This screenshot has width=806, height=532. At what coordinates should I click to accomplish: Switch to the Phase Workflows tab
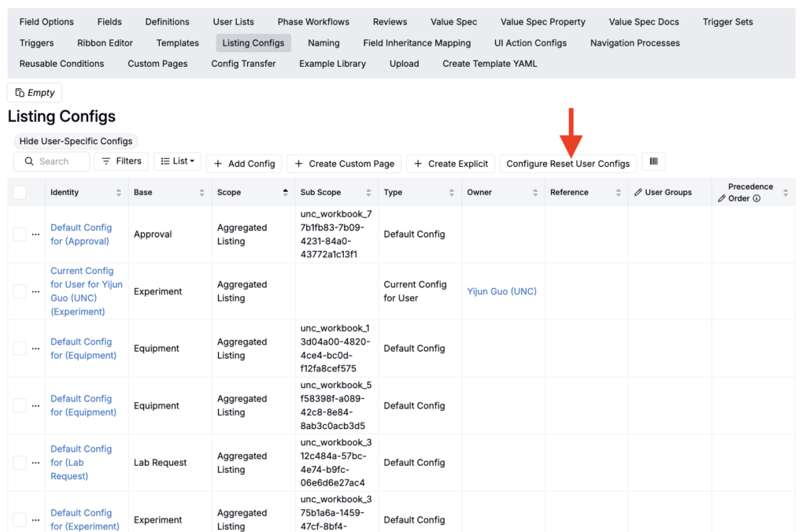click(x=313, y=22)
